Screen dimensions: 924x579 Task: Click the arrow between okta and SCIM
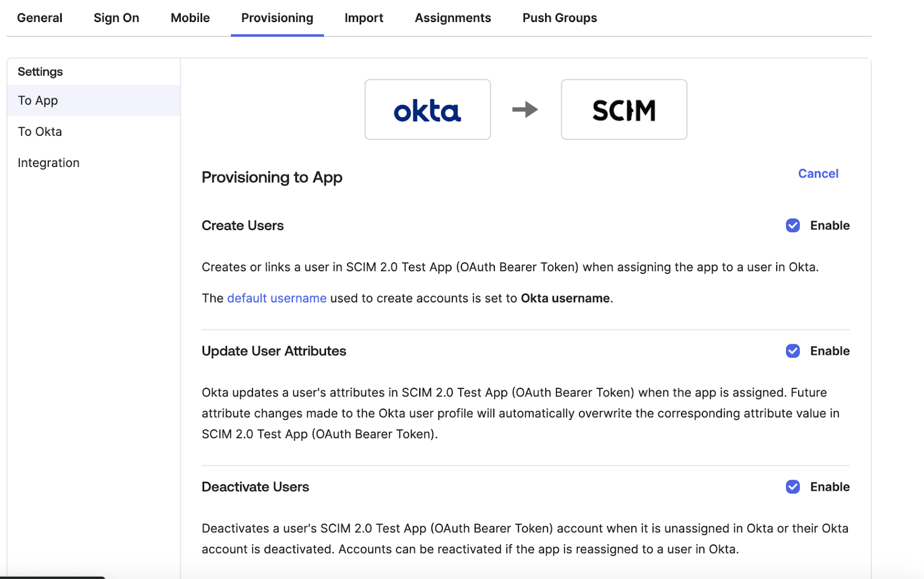(526, 109)
